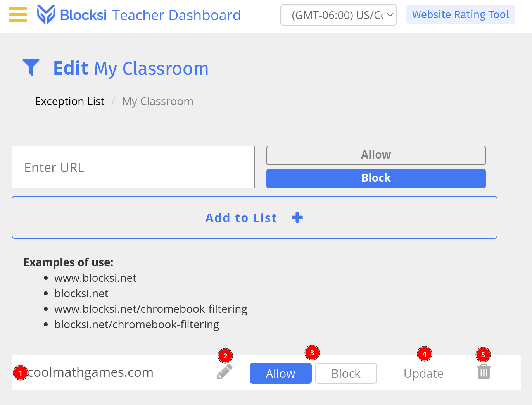This screenshot has width=532, height=405.
Task: Click the My Classroom breadcrumb
Action: (158, 101)
